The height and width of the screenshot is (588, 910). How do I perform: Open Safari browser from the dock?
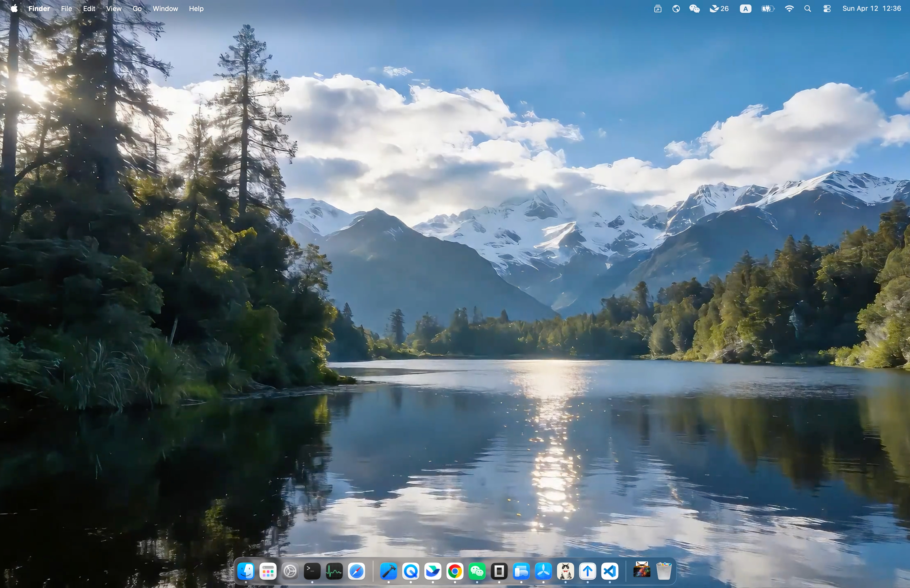point(356,572)
